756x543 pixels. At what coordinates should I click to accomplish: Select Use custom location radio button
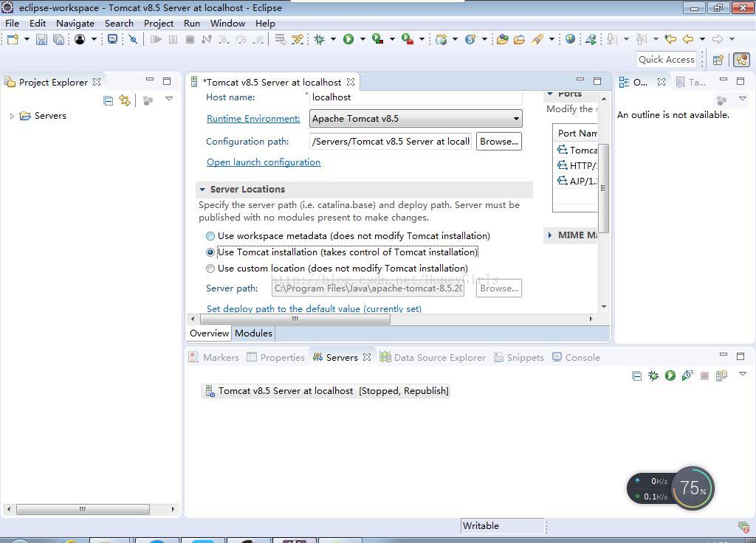210,269
